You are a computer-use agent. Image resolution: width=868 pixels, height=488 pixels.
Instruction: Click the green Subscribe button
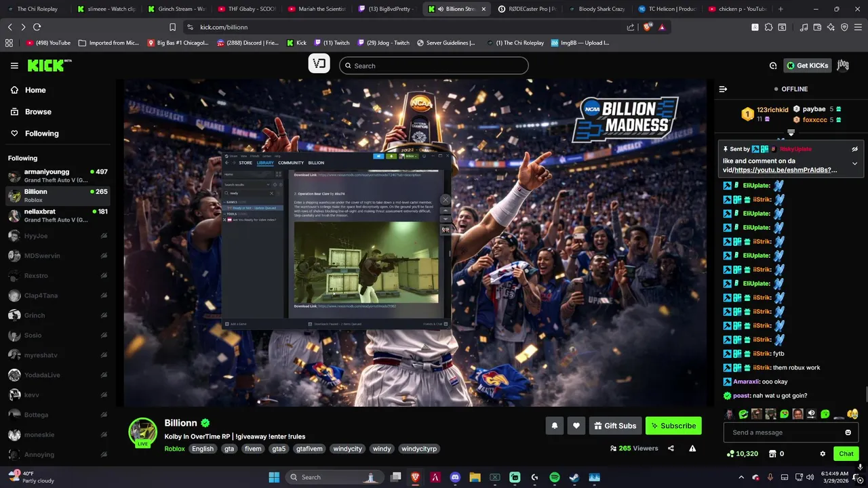point(673,426)
